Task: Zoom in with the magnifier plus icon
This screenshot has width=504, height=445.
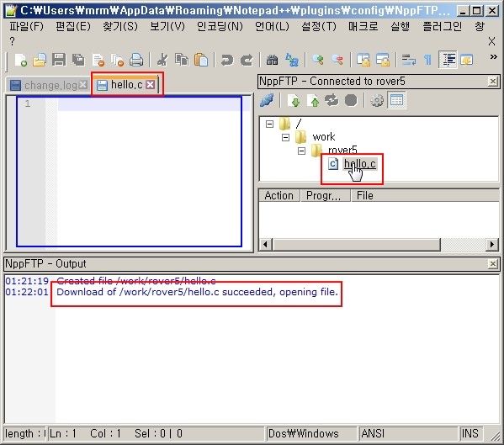Action: [x=318, y=60]
